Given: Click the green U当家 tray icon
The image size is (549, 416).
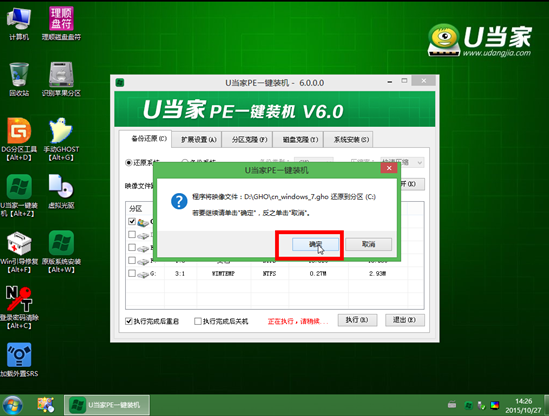Looking at the screenshot, I should click(x=468, y=405).
